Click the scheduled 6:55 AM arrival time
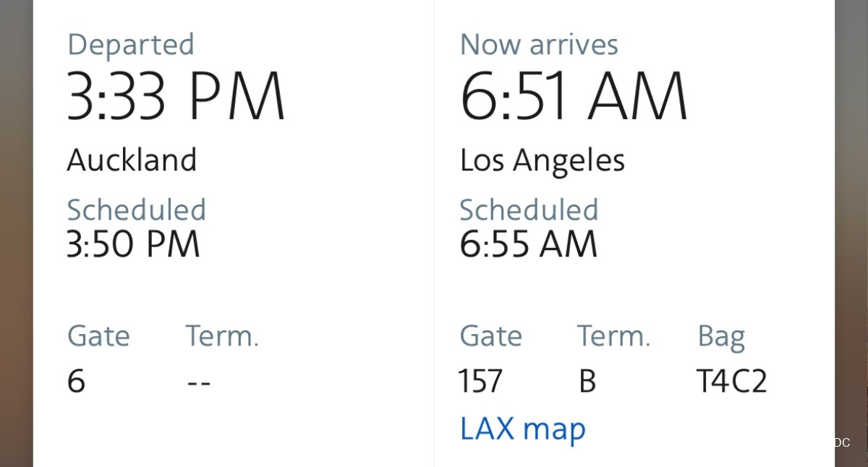868x467 pixels. pos(529,244)
